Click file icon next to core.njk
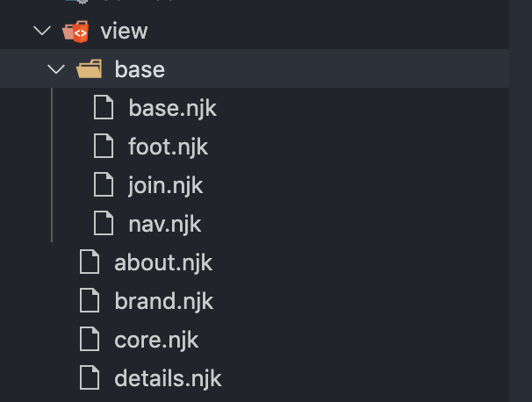The image size is (532, 402). pyautogui.click(x=90, y=340)
